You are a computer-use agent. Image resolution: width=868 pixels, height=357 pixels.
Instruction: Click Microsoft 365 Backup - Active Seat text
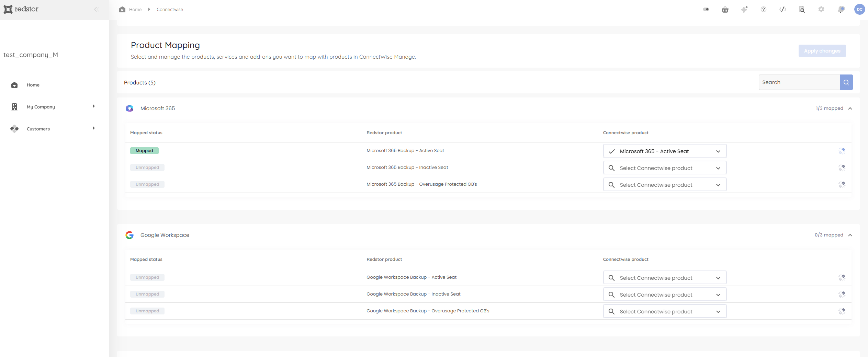[405, 151]
